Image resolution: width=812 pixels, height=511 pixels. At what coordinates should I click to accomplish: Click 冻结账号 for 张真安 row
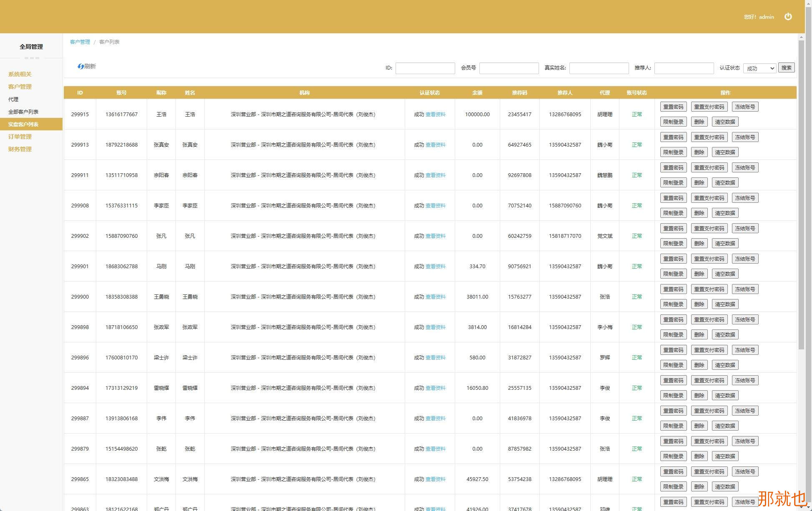click(745, 137)
